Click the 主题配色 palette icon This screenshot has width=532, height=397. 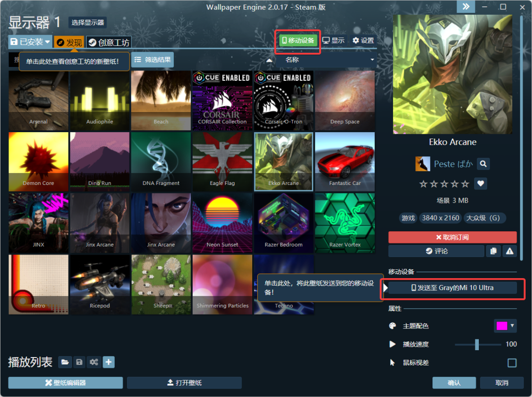[x=393, y=326]
